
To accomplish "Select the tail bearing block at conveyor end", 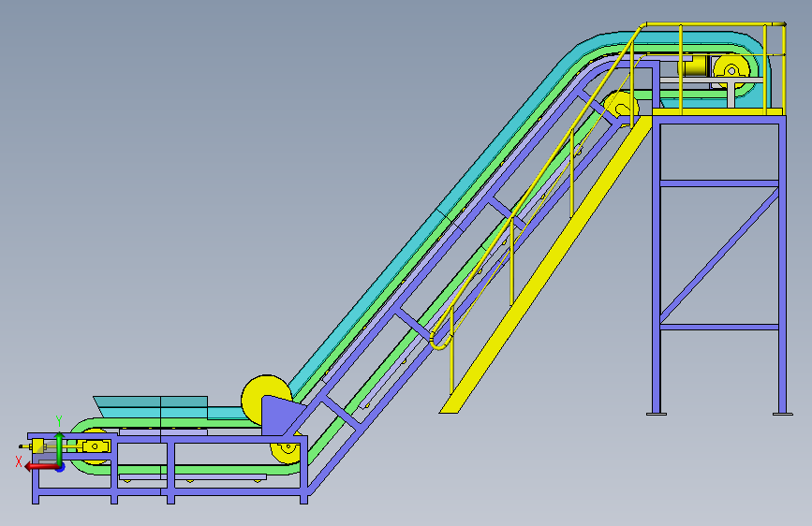I will 96,446.
